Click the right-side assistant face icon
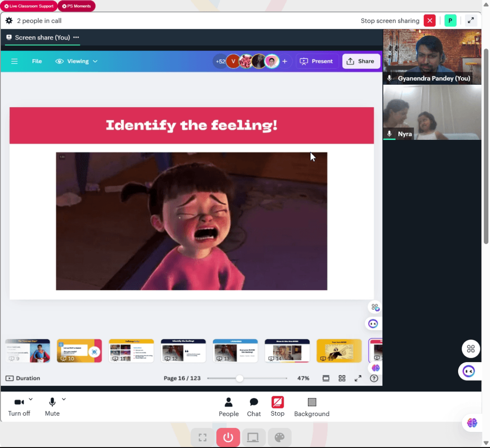 (469, 371)
